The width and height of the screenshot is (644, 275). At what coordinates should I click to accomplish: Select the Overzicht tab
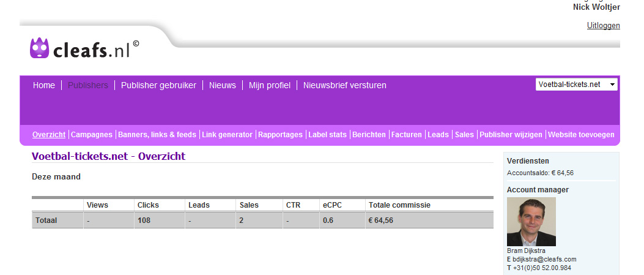tap(49, 134)
